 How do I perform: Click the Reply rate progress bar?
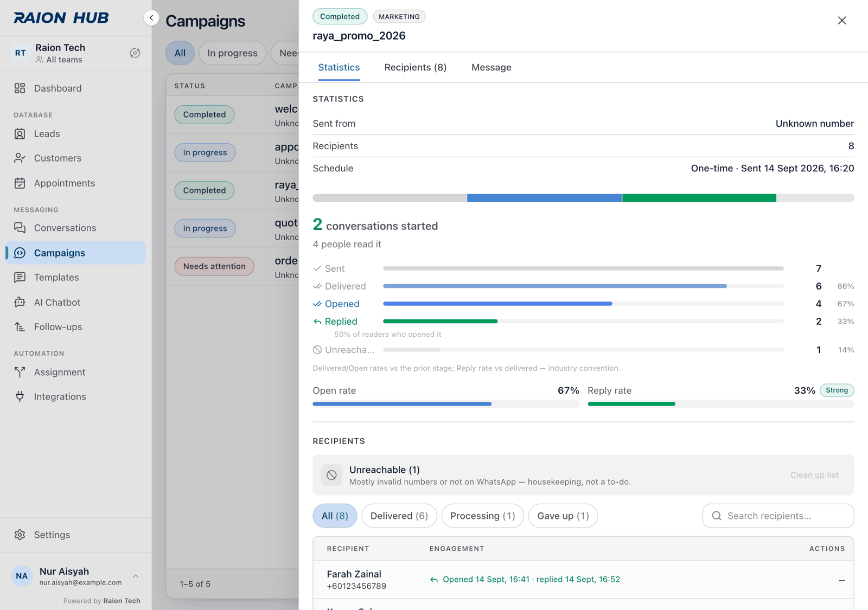pyautogui.click(x=721, y=404)
